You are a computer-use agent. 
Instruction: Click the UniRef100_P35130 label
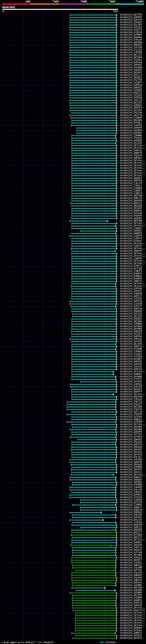131,40
